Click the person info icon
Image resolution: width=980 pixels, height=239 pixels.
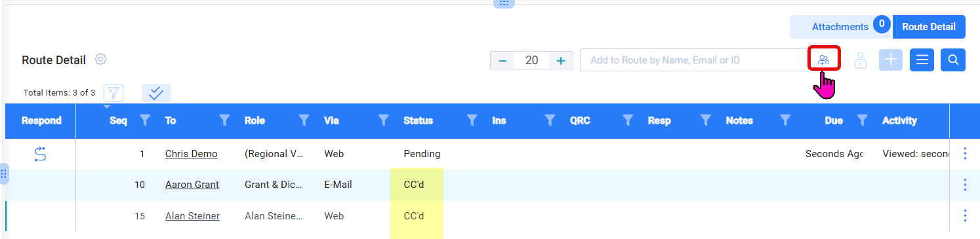pos(861,60)
